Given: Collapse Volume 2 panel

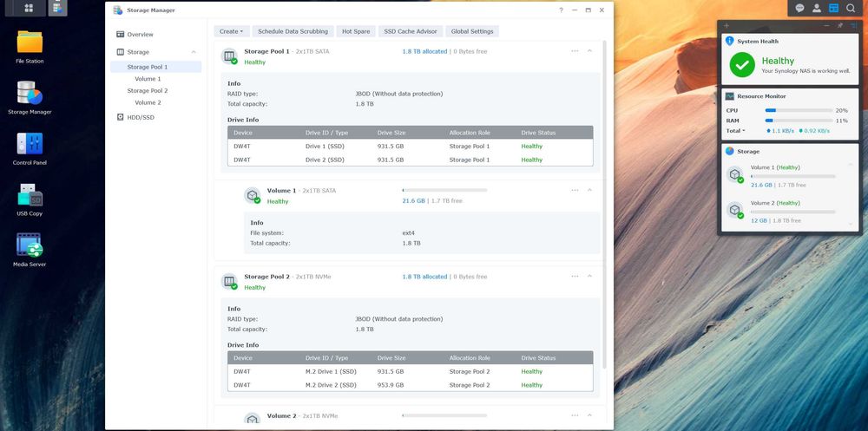Looking at the screenshot, I should [x=589, y=415].
